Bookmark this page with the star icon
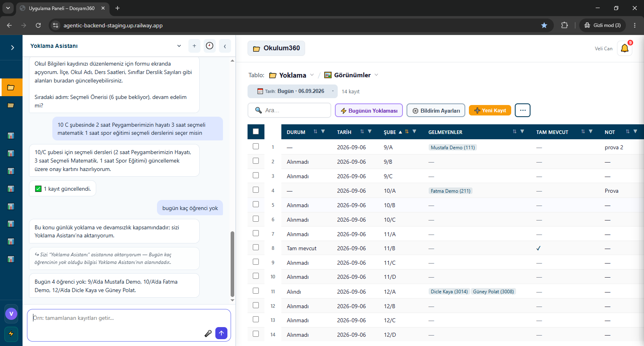 tap(544, 25)
